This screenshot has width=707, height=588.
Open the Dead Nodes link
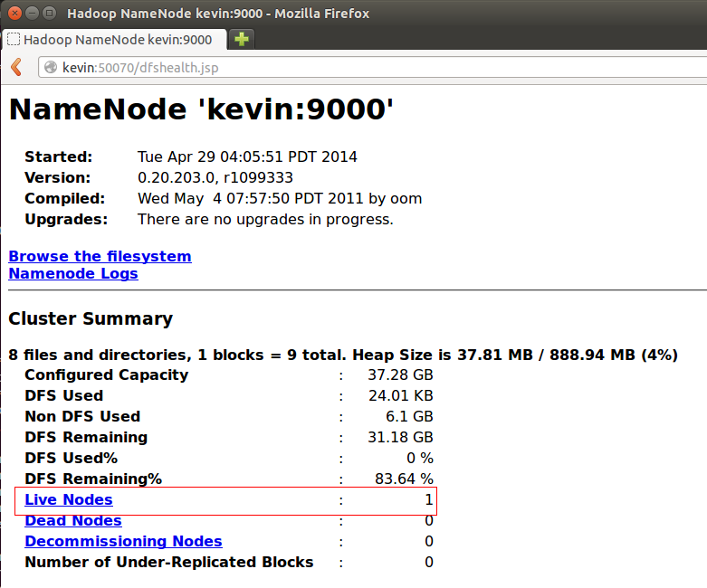coord(73,520)
